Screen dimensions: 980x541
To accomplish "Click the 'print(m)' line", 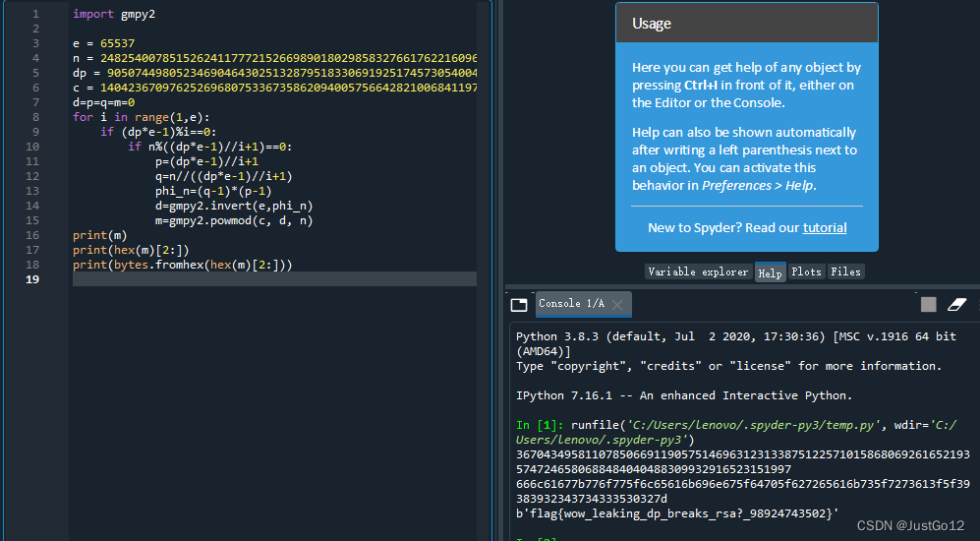I will point(100,235).
